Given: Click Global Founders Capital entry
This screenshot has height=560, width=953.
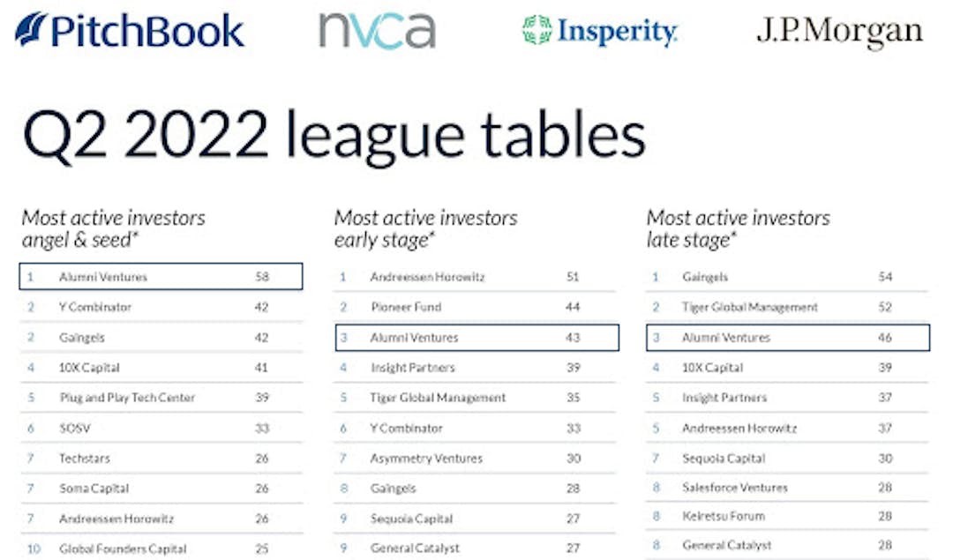Looking at the screenshot, I should [123, 549].
